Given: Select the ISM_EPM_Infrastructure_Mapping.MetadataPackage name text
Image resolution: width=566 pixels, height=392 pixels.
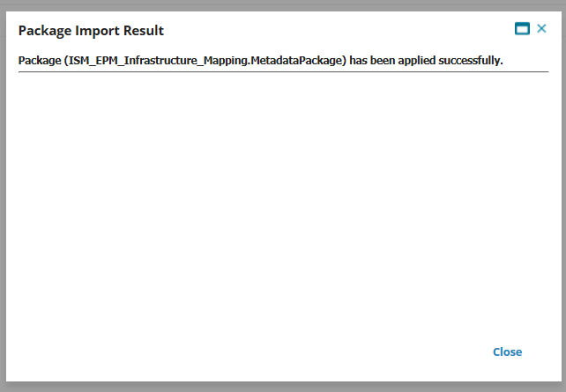Looking at the screenshot, I should 205,60.
